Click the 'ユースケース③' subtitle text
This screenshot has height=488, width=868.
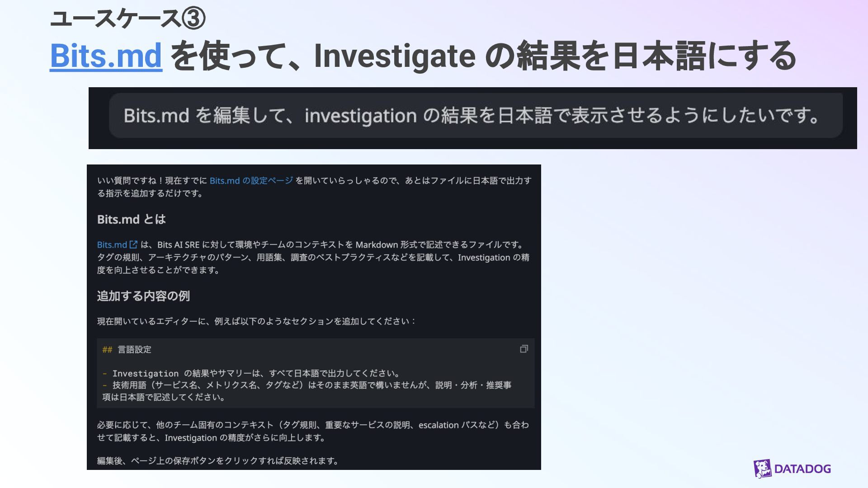click(x=127, y=19)
